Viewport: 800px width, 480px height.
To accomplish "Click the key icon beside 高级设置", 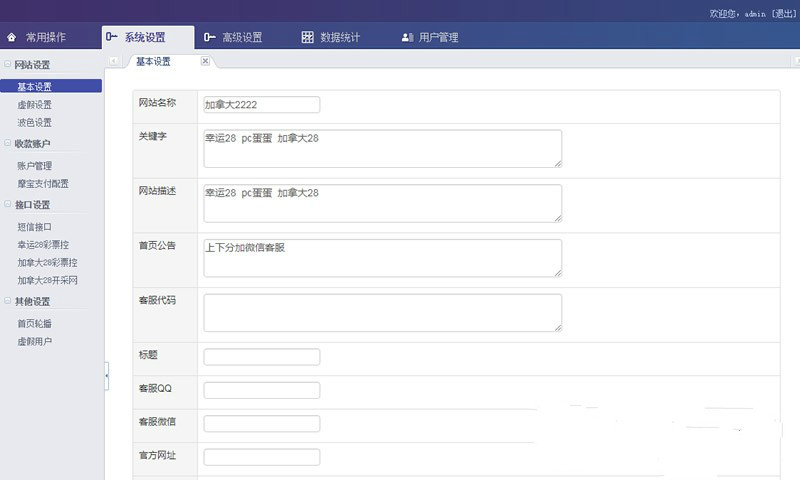I will pyautogui.click(x=209, y=37).
